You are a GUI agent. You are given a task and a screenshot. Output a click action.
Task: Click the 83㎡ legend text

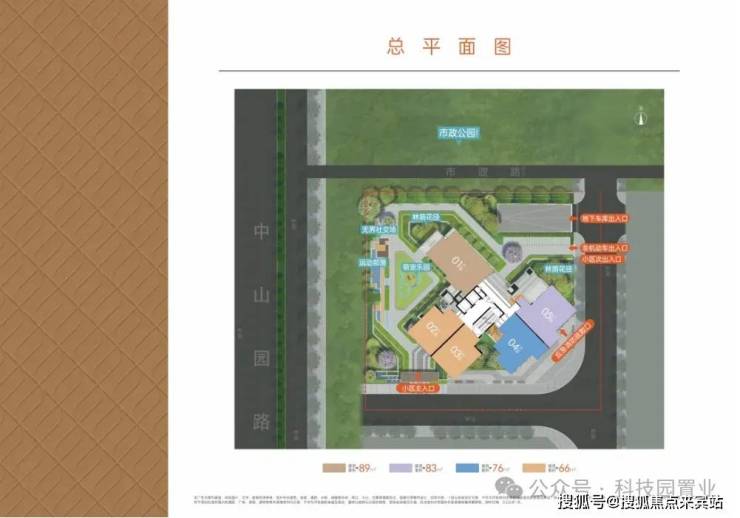[429, 468]
